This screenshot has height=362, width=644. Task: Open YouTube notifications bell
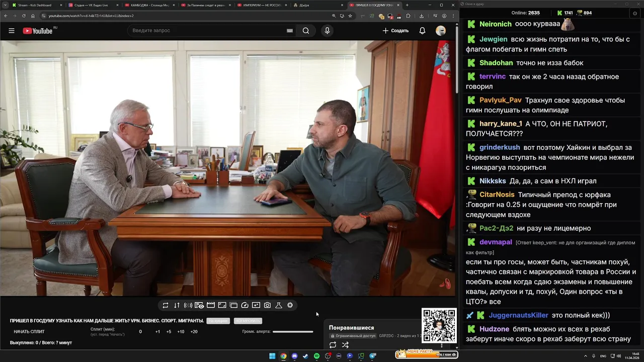click(422, 31)
